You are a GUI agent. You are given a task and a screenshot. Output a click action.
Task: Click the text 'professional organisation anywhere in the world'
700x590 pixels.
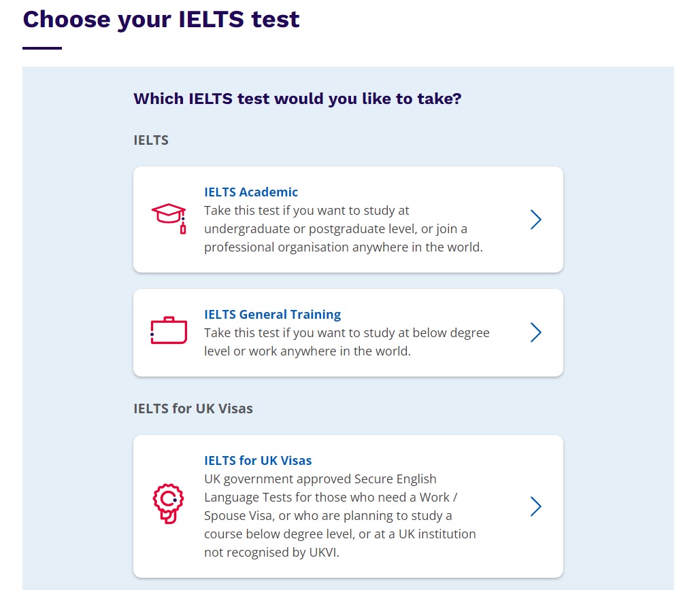(342, 247)
